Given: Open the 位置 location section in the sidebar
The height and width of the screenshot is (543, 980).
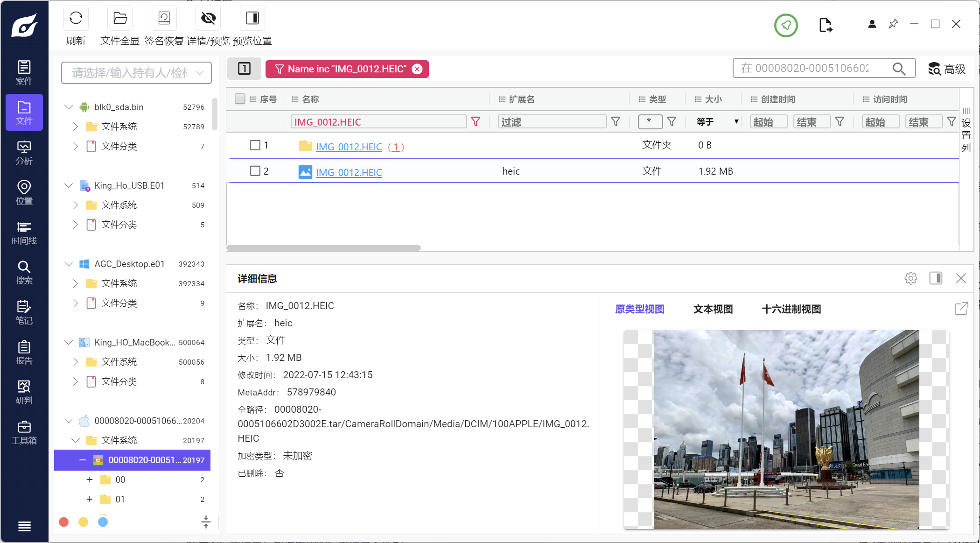Looking at the screenshot, I should coord(24,192).
